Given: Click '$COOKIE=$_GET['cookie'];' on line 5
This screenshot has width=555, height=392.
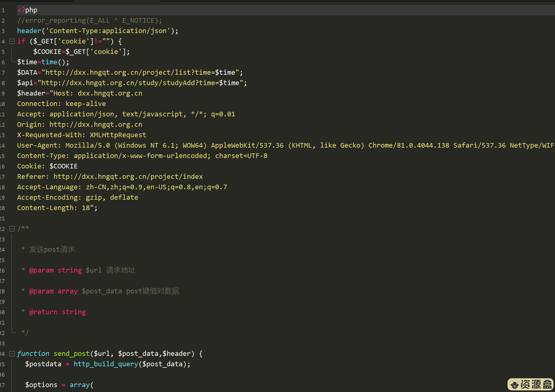Looking at the screenshot, I should [81, 52].
